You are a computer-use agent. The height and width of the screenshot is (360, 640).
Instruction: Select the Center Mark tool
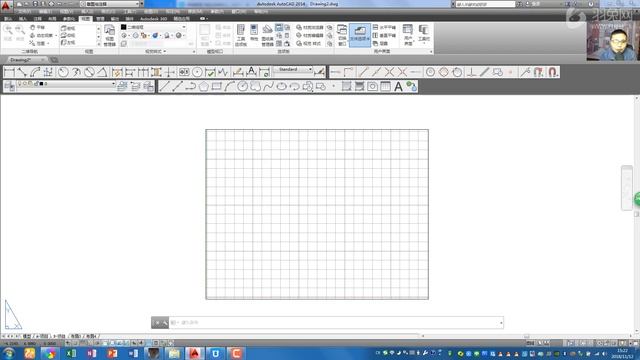click(197, 73)
